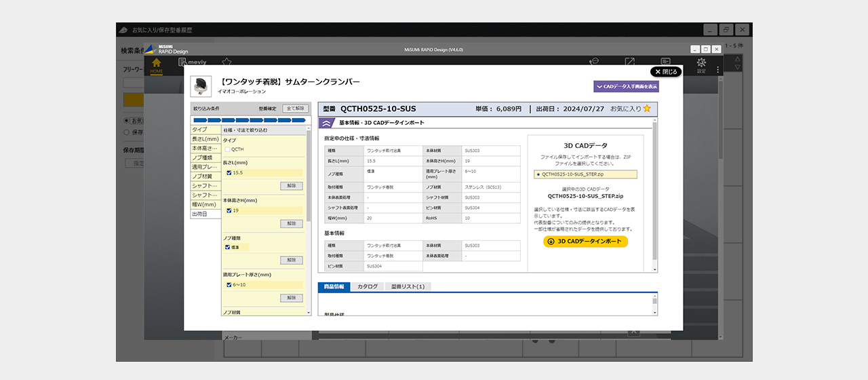Click the 3D CADデータインポート button
The image size is (868, 380).
[x=585, y=242]
